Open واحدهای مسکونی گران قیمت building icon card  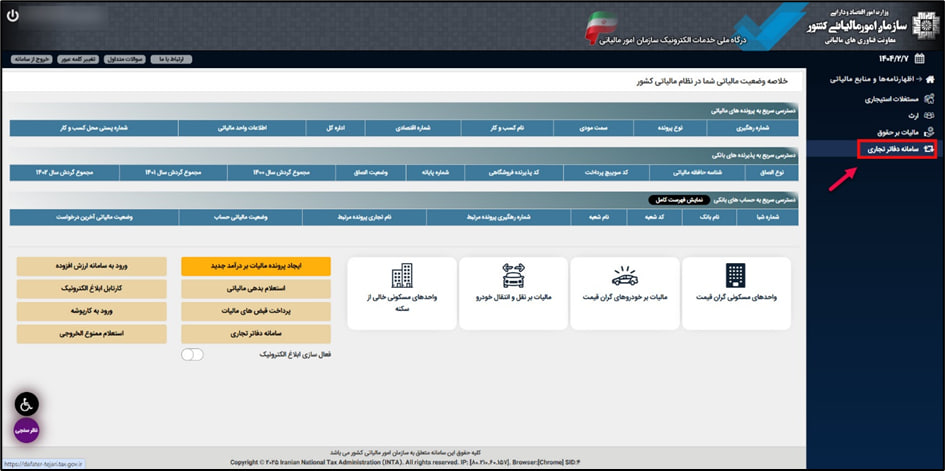coord(736,293)
